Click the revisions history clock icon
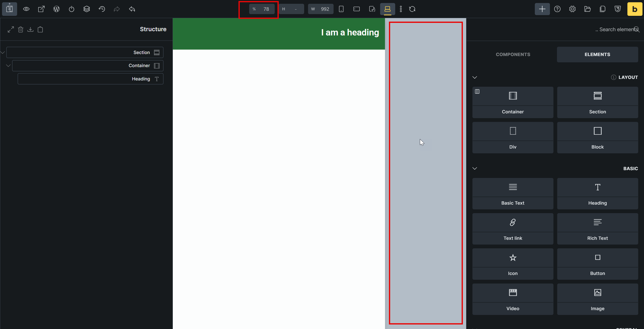The width and height of the screenshot is (644, 329). 102,9
